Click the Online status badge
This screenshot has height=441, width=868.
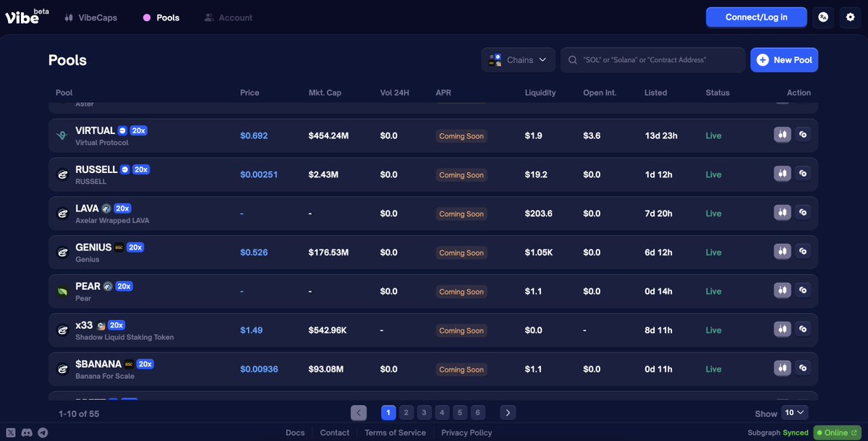click(x=835, y=432)
